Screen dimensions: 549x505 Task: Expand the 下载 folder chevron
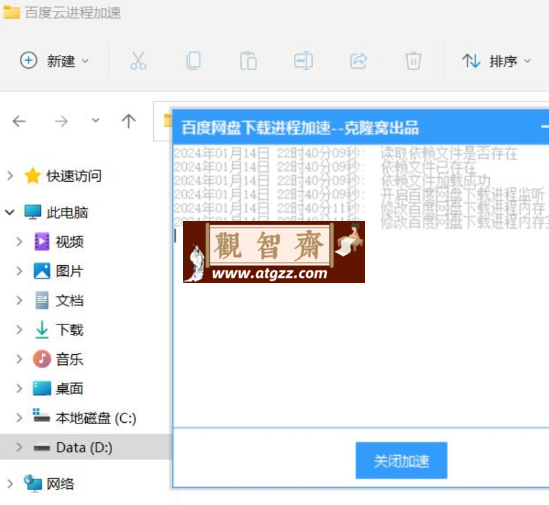point(19,330)
